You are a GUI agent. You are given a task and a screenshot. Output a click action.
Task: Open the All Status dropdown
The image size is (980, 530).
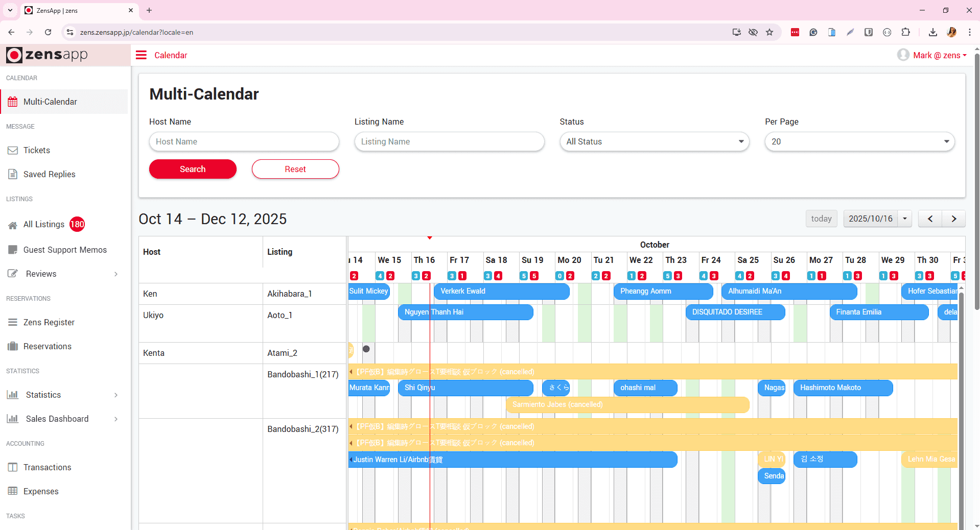(x=655, y=141)
